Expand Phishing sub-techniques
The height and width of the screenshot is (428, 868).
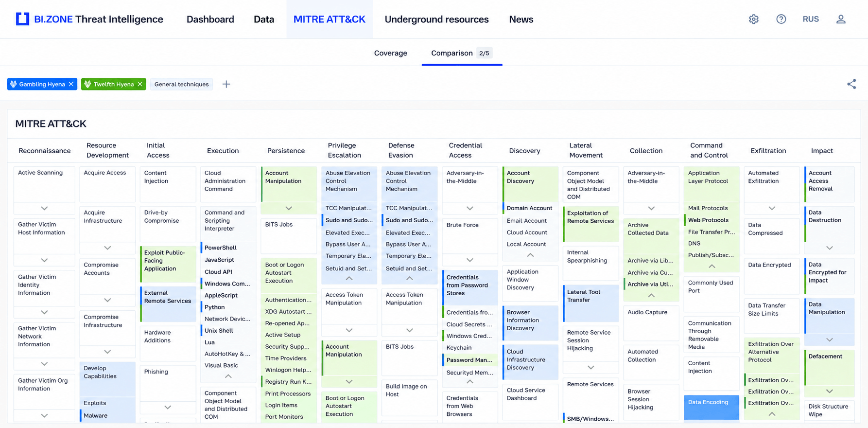(x=168, y=408)
